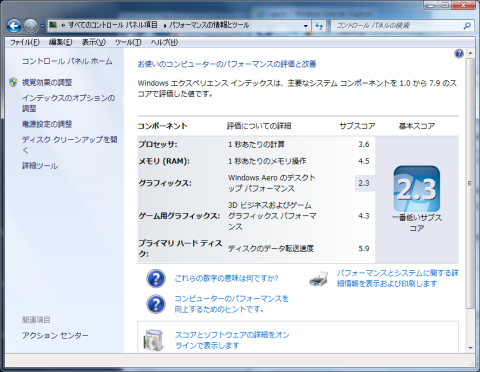
Task: Click the グラフィックス: row label
Action: coord(165,183)
